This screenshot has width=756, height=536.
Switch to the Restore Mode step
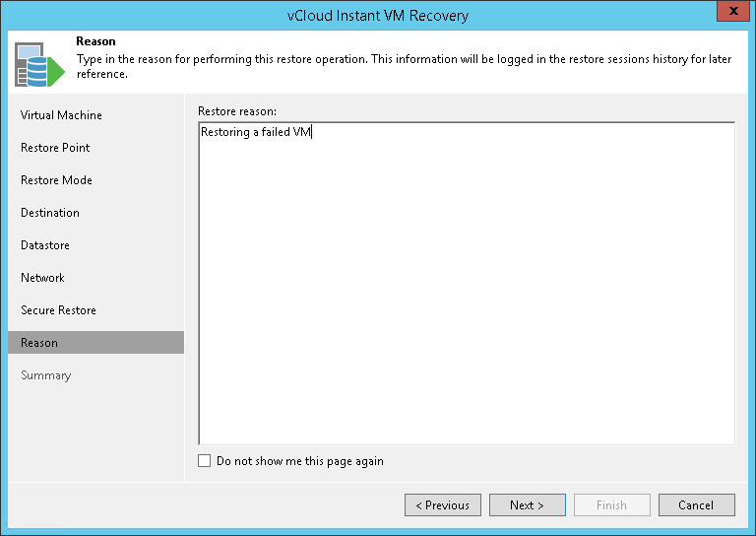(x=56, y=180)
